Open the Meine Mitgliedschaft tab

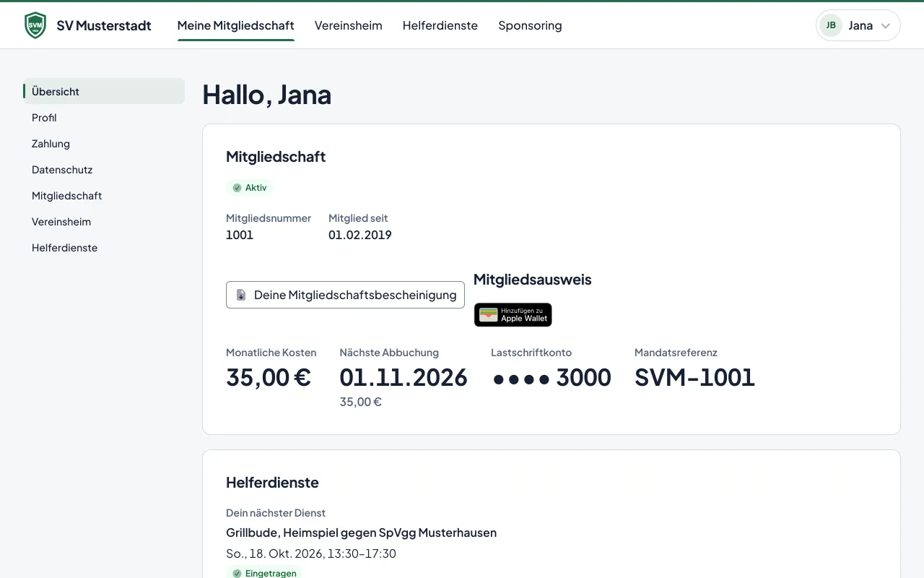236,25
